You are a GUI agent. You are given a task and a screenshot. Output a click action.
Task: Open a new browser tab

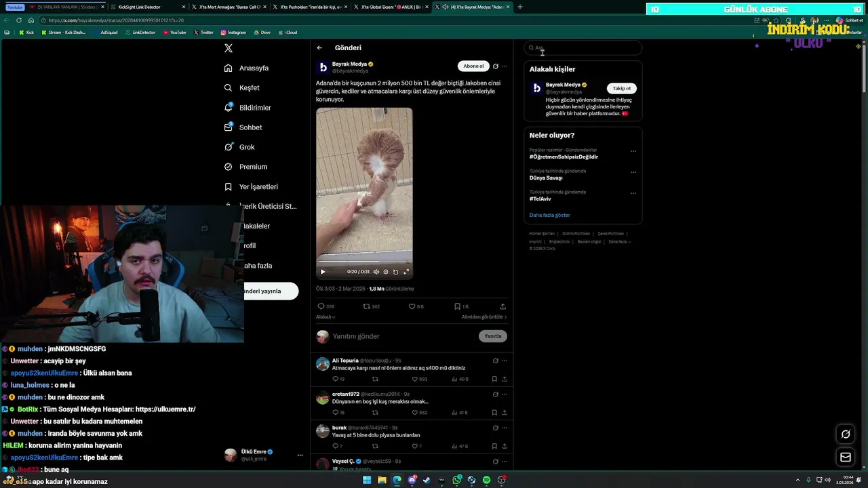520,7
